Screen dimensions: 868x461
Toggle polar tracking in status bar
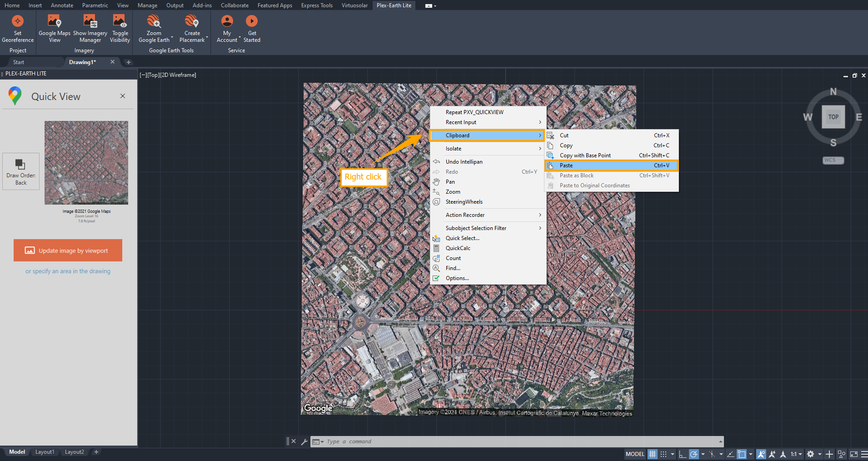694,454
